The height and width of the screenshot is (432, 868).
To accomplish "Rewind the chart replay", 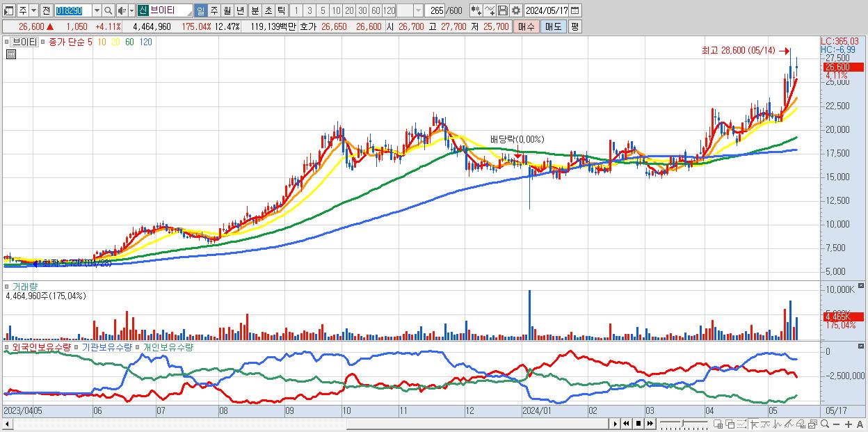I will [x=626, y=424].
